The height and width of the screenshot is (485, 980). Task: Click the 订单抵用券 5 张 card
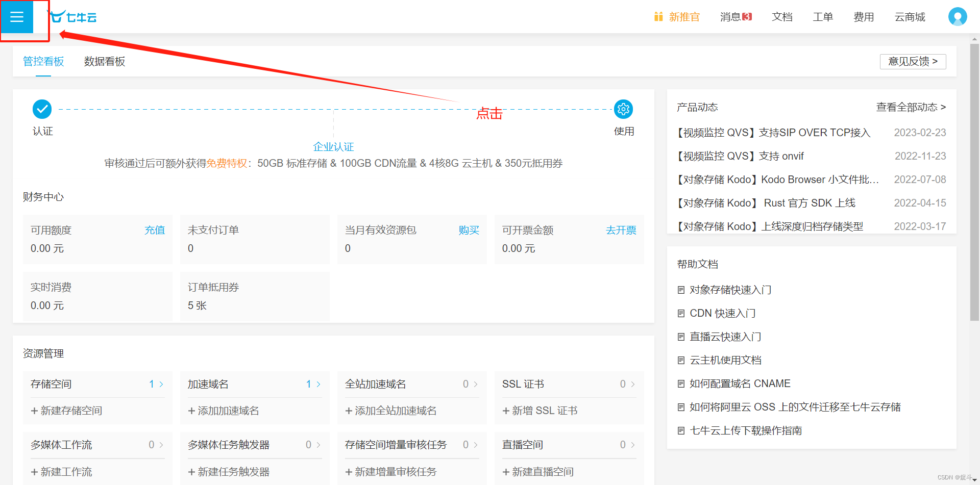[x=255, y=296]
